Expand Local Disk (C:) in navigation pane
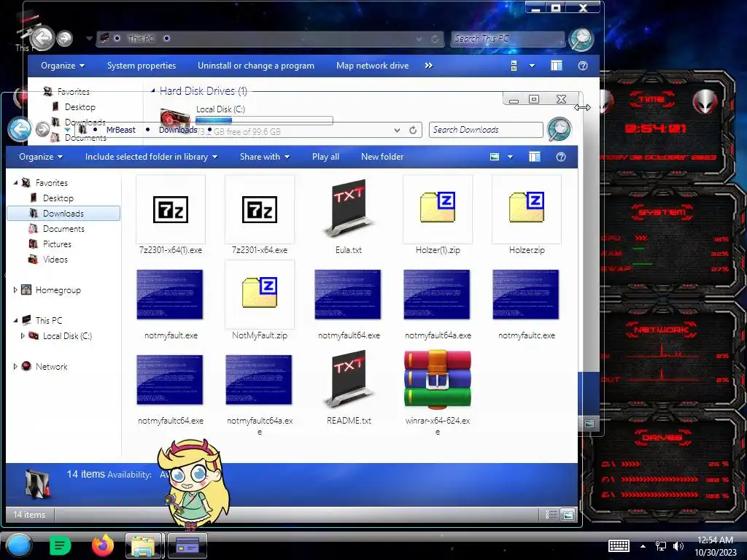Screen dimensions: 747x560 (x=23, y=335)
